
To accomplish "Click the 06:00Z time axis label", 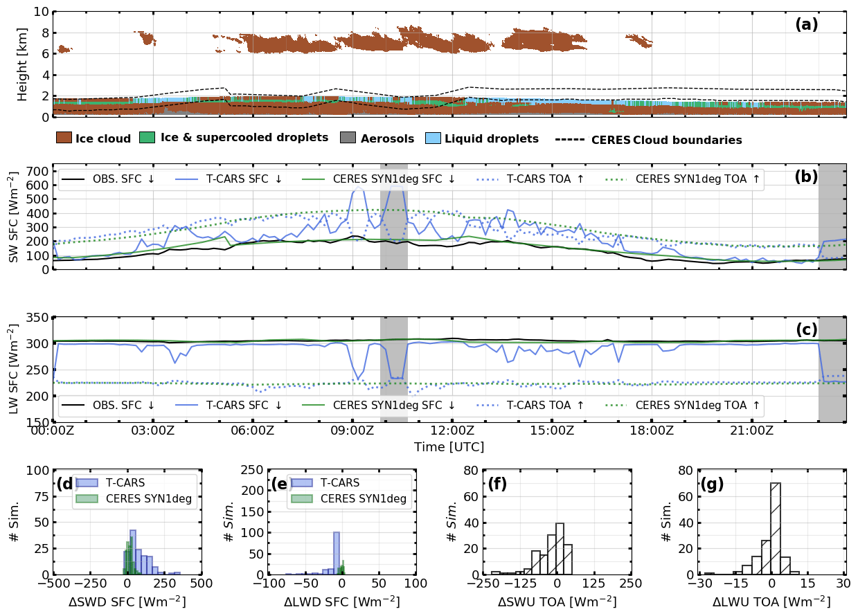I will pos(252,431).
